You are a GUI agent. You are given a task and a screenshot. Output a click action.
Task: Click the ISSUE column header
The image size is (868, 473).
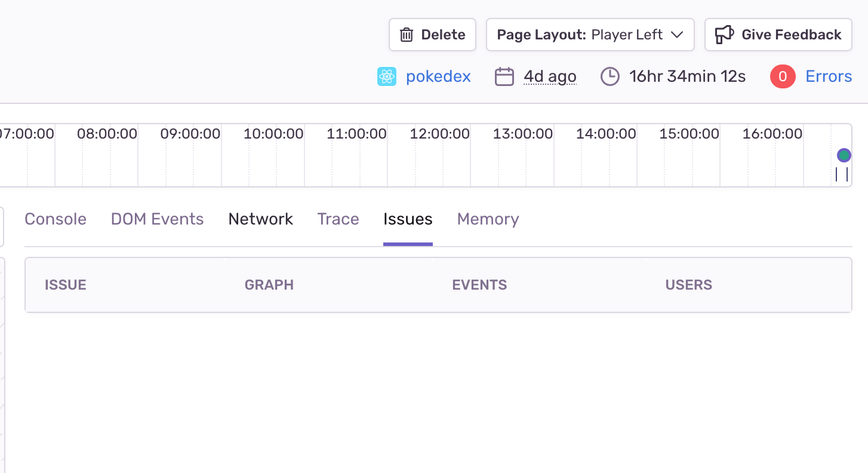coord(66,285)
